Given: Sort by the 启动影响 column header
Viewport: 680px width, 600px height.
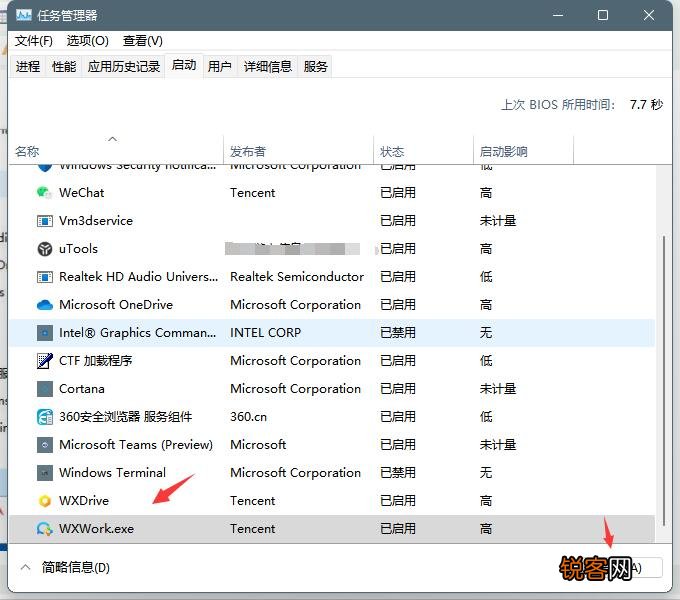Looking at the screenshot, I should tap(523, 150).
